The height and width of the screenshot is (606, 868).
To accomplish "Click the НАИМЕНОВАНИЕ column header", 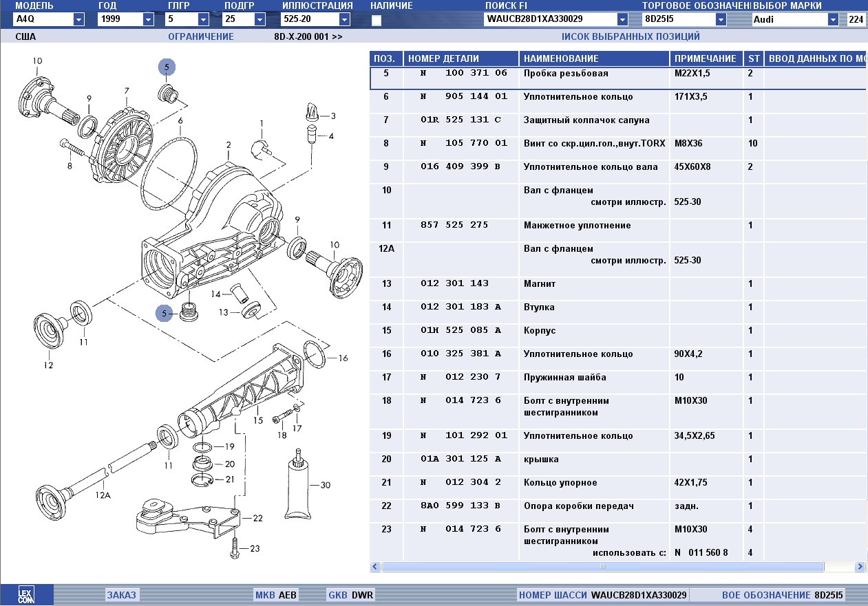I will pyautogui.click(x=594, y=58).
